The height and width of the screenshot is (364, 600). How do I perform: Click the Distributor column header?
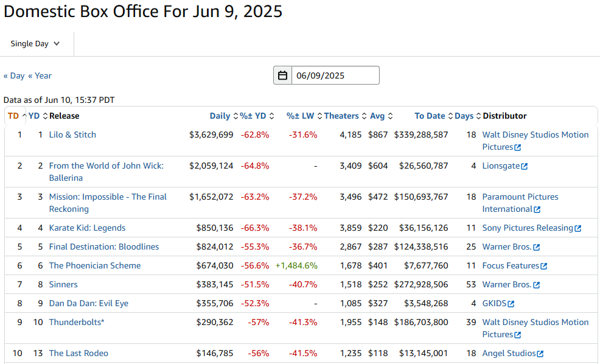[x=504, y=116]
